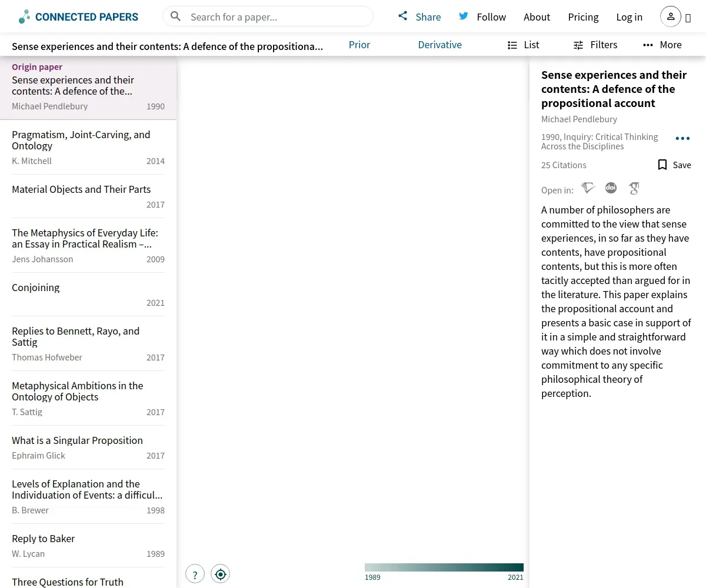Click the abstract text paragraph
This screenshot has height=588, width=706.
[616, 302]
